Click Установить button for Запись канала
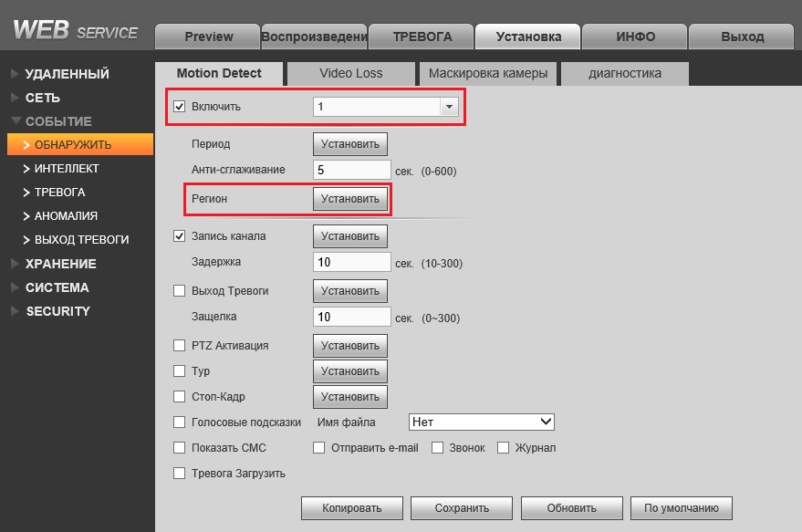 [350, 236]
